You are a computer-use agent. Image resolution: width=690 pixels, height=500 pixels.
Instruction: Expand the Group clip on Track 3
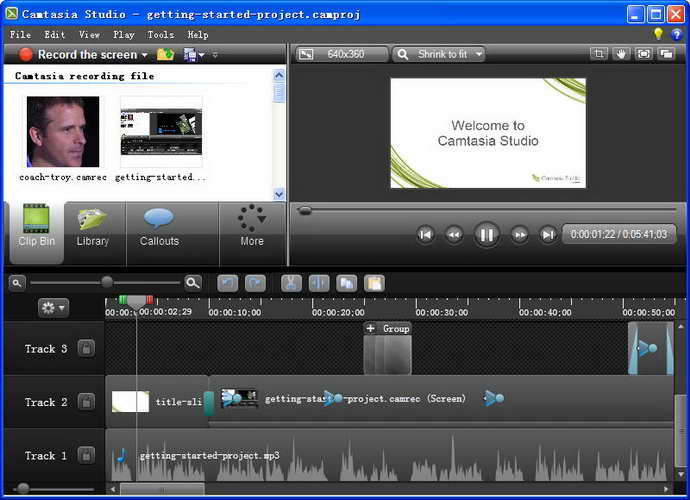tap(370, 328)
